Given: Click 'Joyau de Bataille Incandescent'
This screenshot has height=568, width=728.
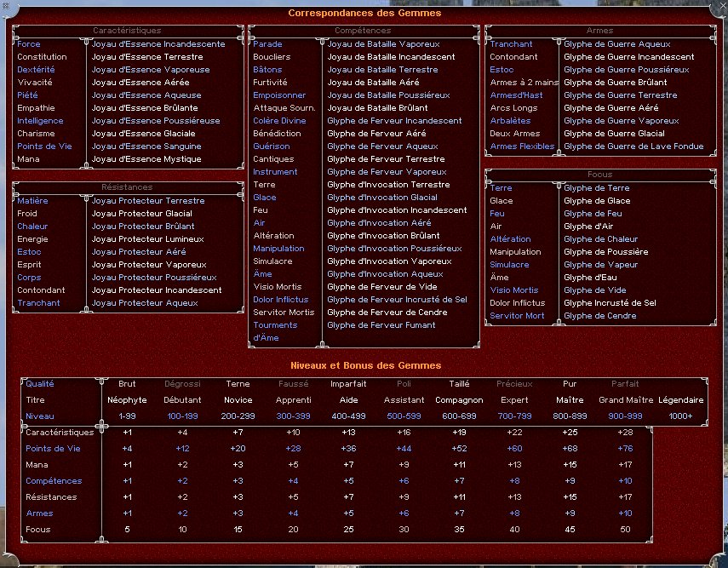Looking at the screenshot, I should click(391, 57).
